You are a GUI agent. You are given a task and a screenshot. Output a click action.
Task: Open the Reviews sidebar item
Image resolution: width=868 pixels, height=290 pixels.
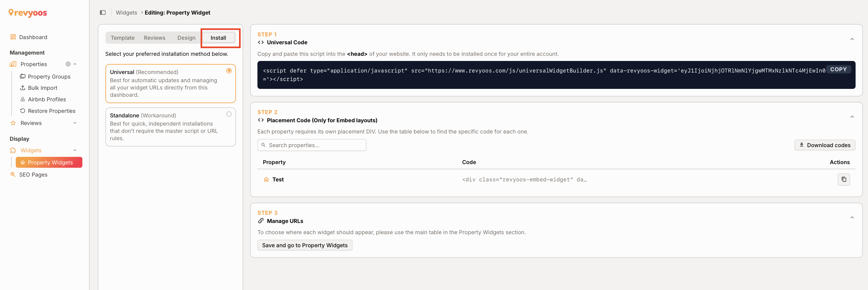(x=31, y=123)
